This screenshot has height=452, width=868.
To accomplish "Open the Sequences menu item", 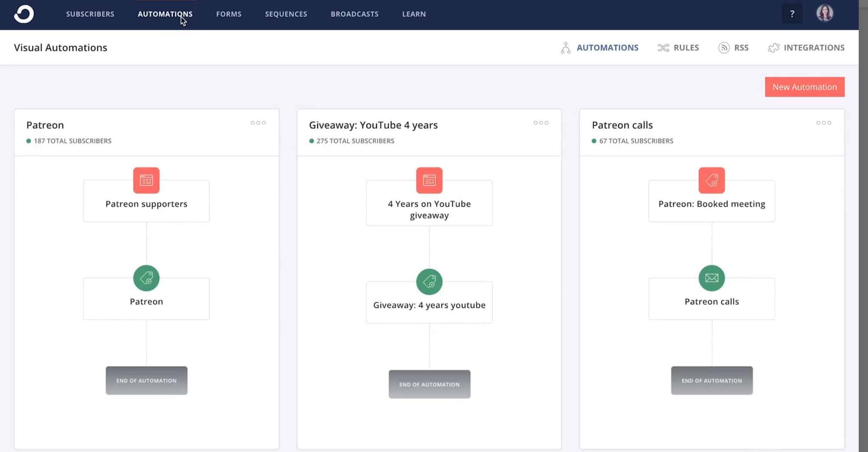I will tap(286, 14).
